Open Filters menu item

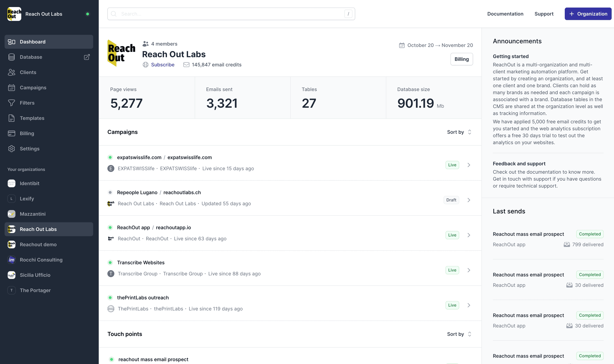tap(49, 103)
